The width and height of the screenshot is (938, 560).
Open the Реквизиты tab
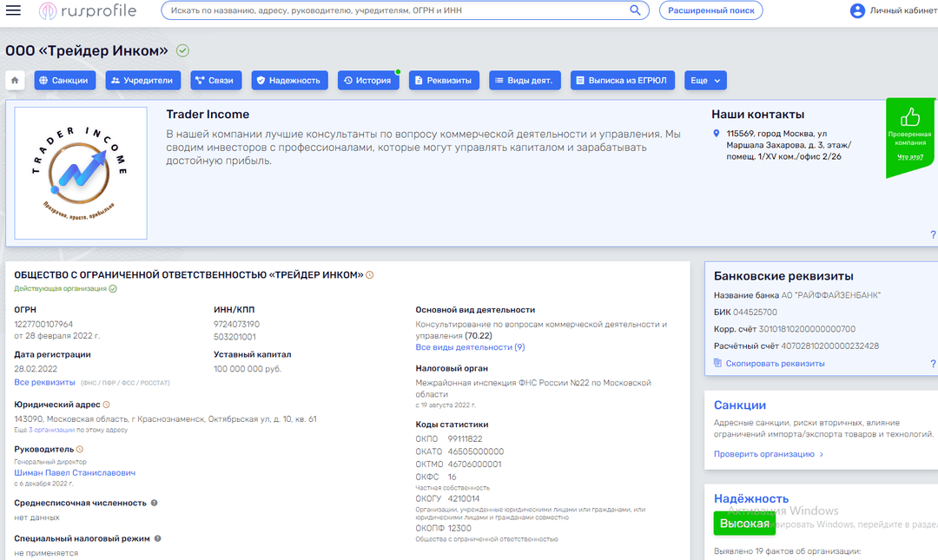tap(444, 80)
